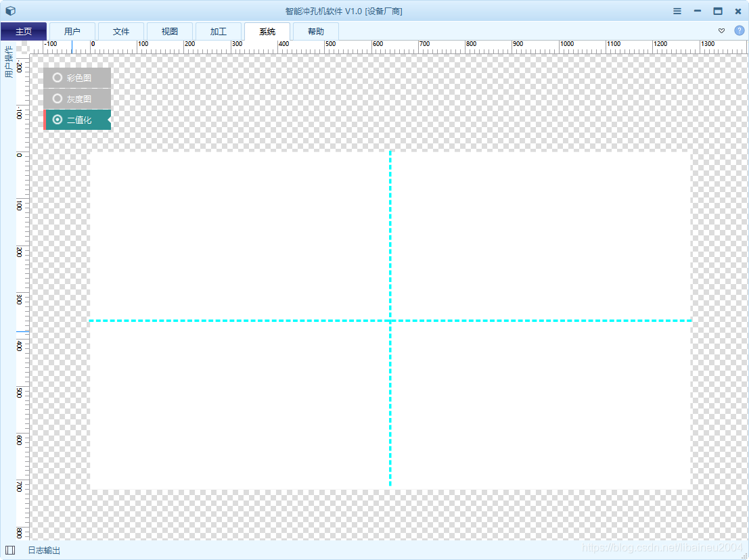Image resolution: width=749 pixels, height=560 pixels.
Task: Collapse the ribbon with the chevron icon
Action: pyautogui.click(x=721, y=30)
